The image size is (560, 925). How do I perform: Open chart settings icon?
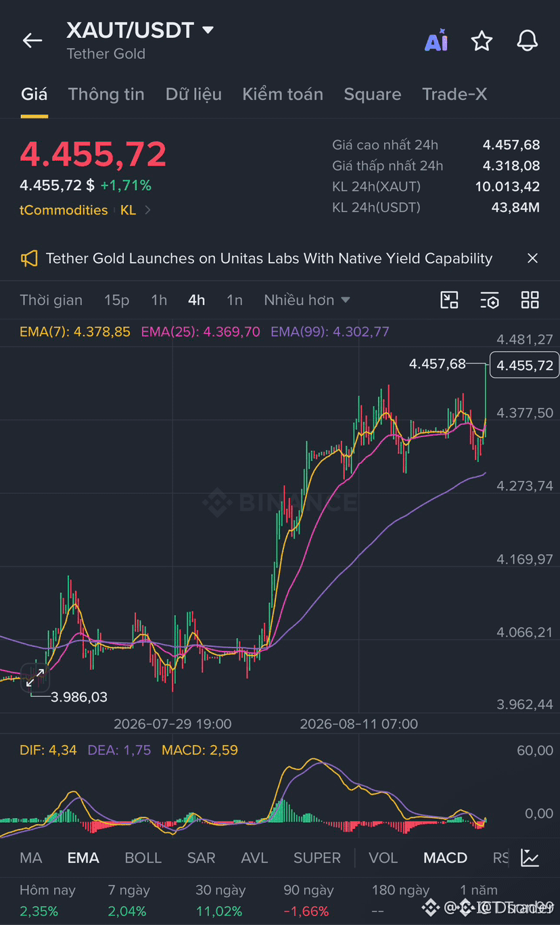click(x=490, y=300)
